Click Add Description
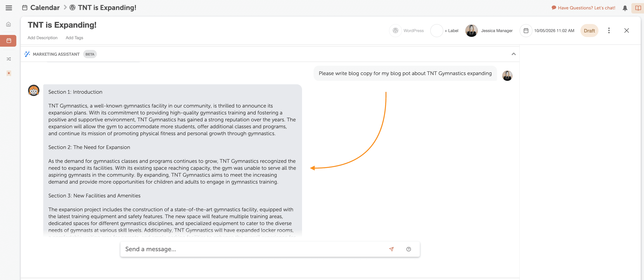Viewport: 644px width, 280px height. (x=42, y=38)
